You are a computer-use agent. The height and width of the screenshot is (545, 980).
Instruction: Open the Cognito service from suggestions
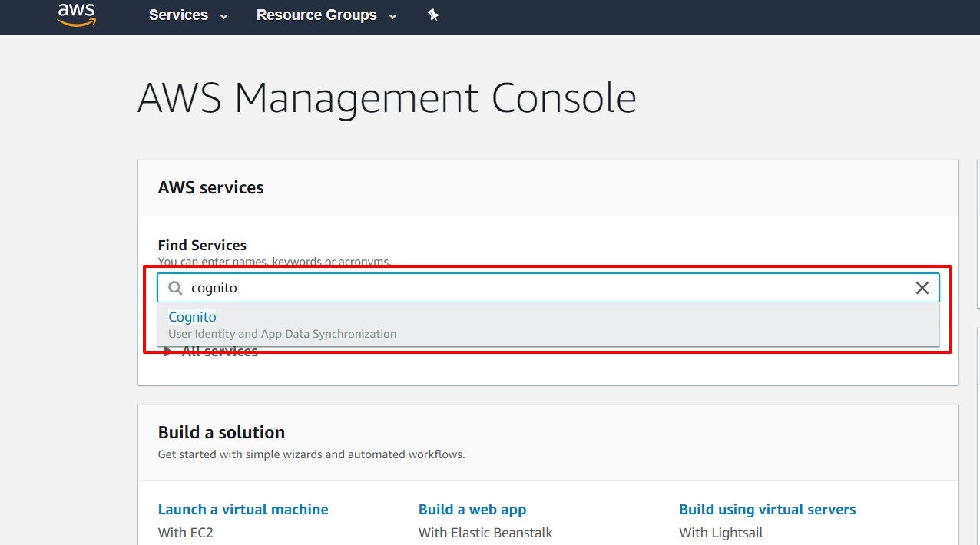click(x=192, y=316)
